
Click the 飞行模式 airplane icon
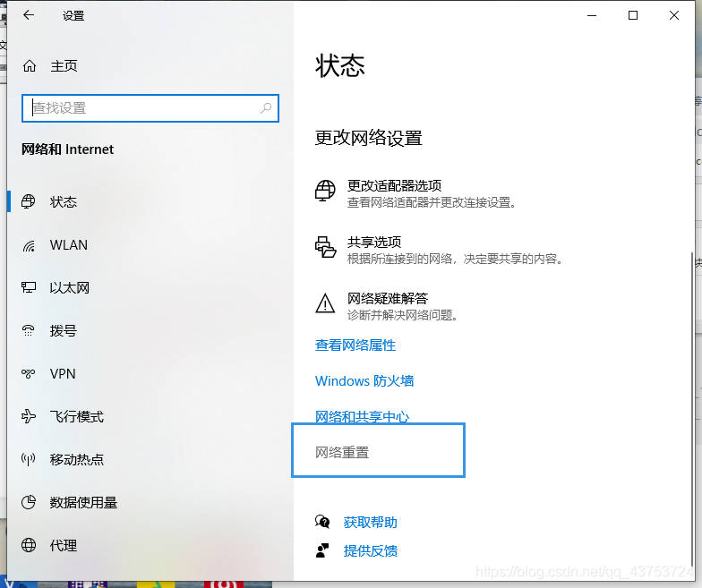(29, 416)
